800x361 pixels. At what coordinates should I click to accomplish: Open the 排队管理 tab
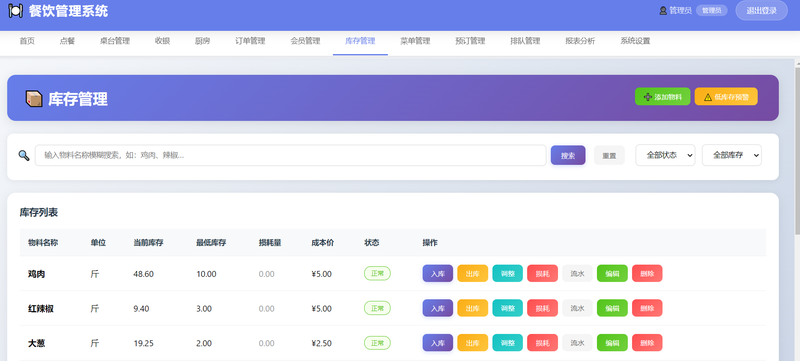point(525,41)
